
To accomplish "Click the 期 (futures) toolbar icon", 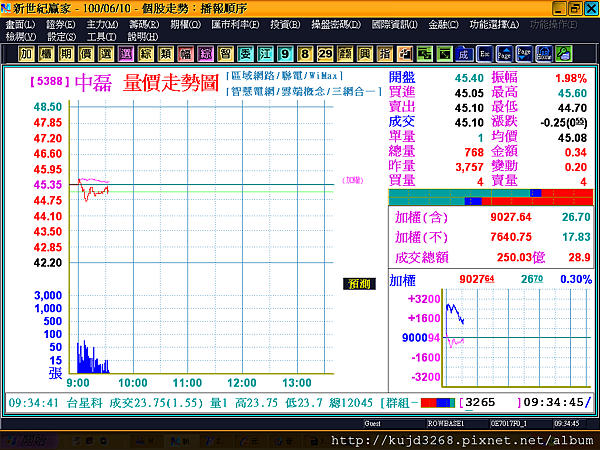I will (66, 54).
